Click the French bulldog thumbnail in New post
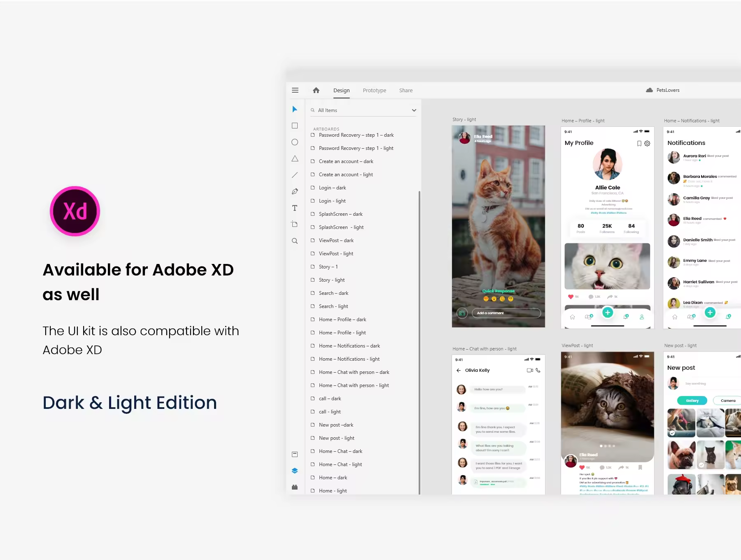Image resolution: width=741 pixels, height=560 pixels. pos(681,455)
